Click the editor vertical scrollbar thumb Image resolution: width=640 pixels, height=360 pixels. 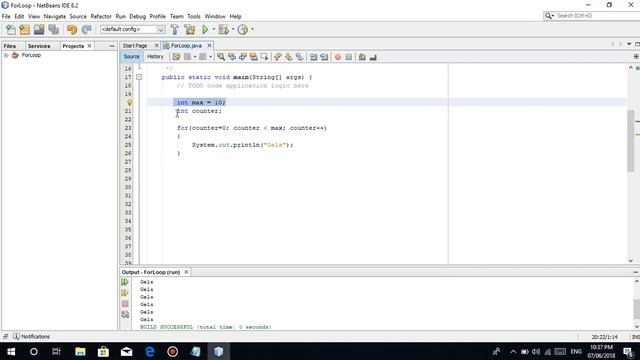pyautogui.click(x=631, y=141)
